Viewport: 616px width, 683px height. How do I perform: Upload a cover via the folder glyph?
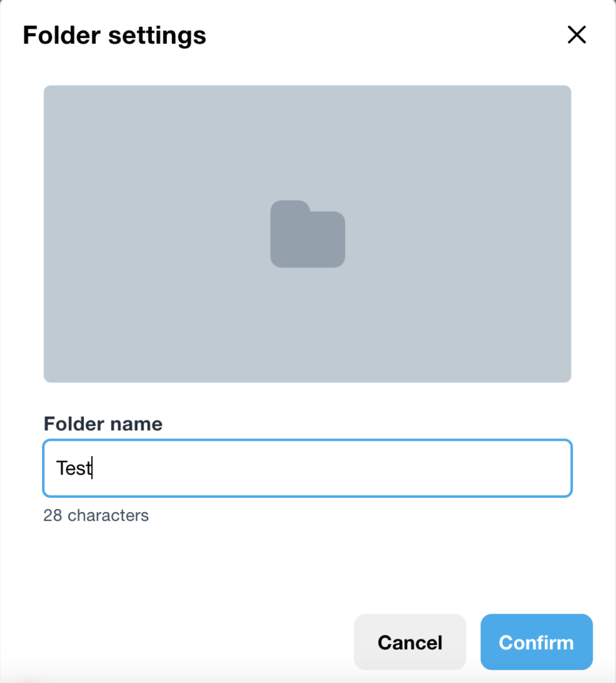point(307,234)
